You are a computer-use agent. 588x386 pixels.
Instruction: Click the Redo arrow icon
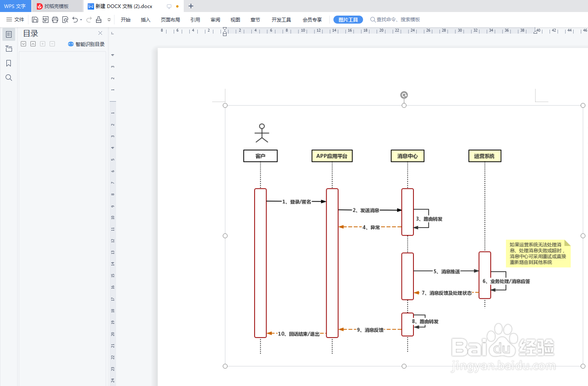coord(89,20)
